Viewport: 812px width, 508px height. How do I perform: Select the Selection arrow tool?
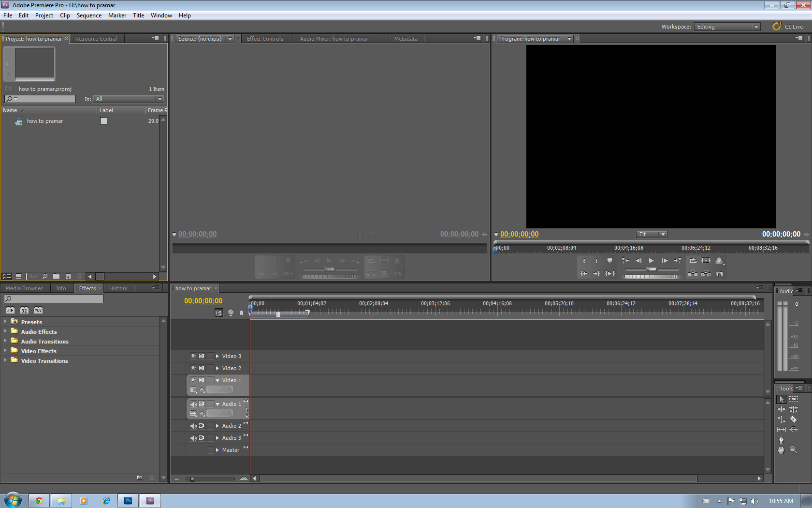tap(782, 399)
